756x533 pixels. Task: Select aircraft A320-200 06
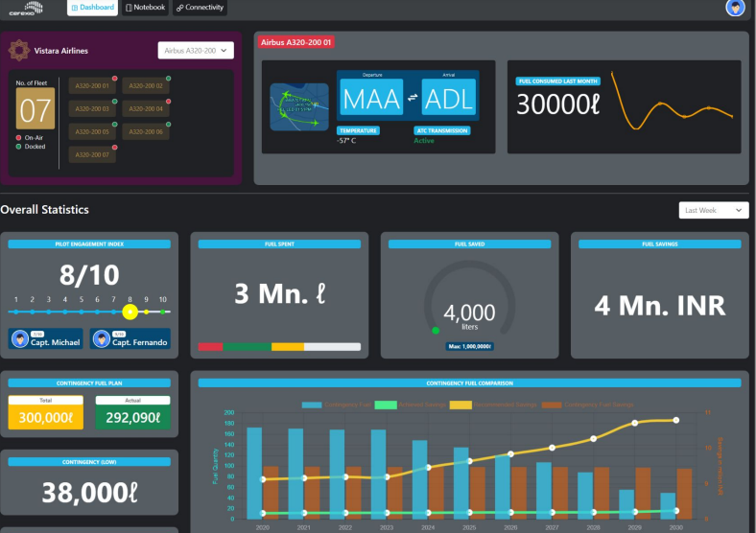146,131
